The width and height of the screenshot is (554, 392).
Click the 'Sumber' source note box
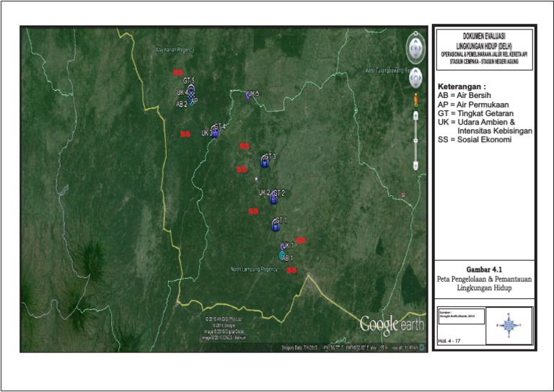[461, 316]
